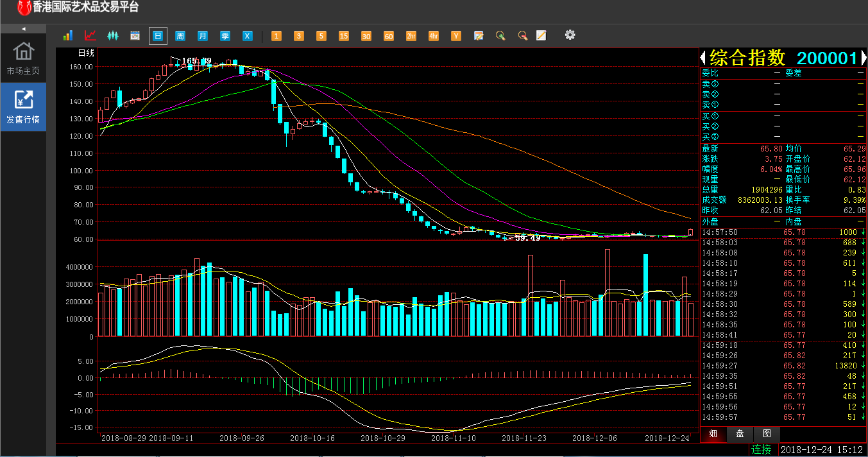Viewport: 868px width, 457px height.
Task: Click the 外盘 label
Action: point(710,221)
